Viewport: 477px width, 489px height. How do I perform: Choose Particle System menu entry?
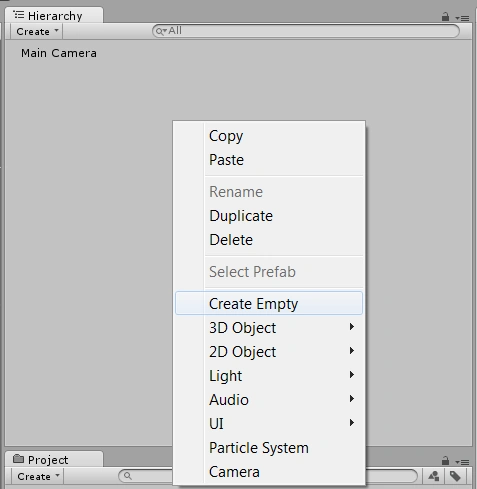269,448
